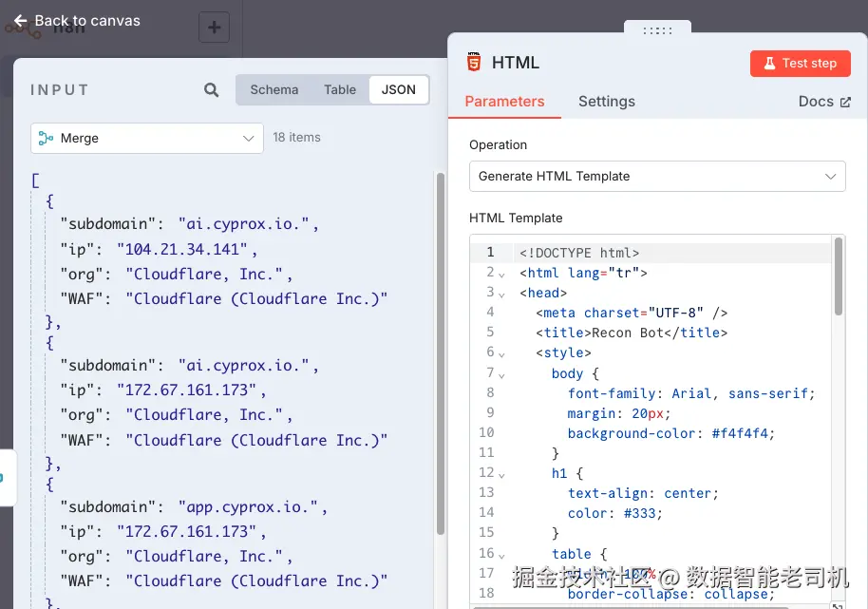
Task: Collapse the head tag fold arrow
Action: [x=502, y=294]
